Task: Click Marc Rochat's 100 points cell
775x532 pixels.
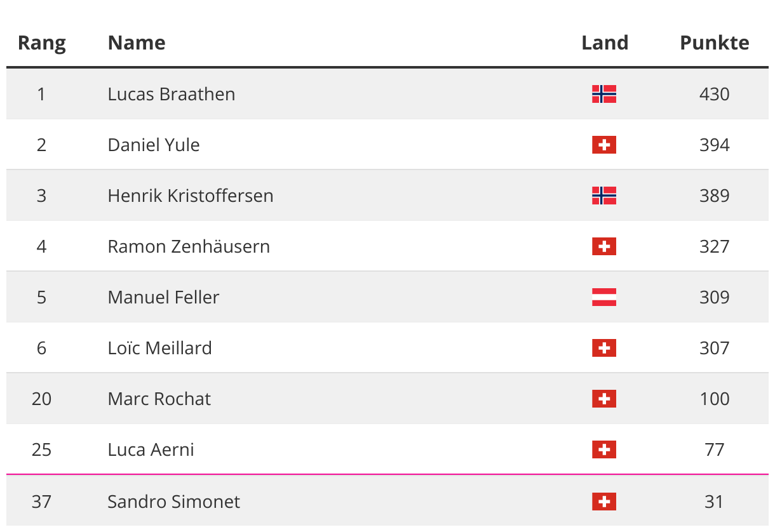Action: (715, 399)
